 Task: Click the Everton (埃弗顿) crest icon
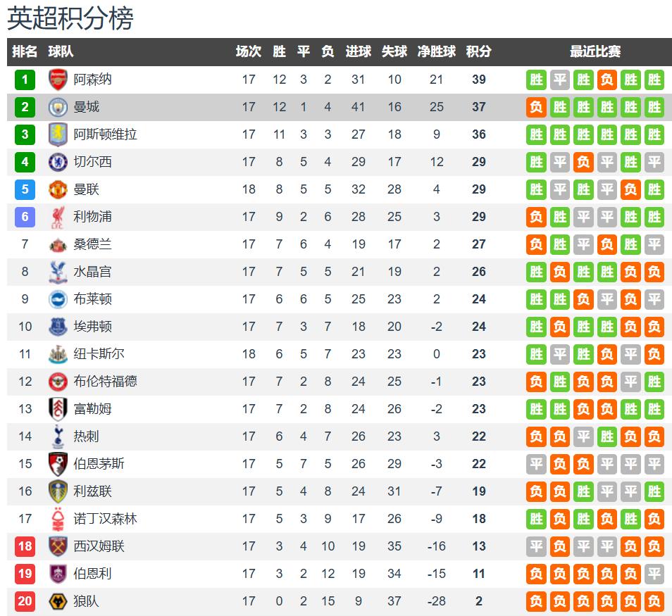(58, 327)
